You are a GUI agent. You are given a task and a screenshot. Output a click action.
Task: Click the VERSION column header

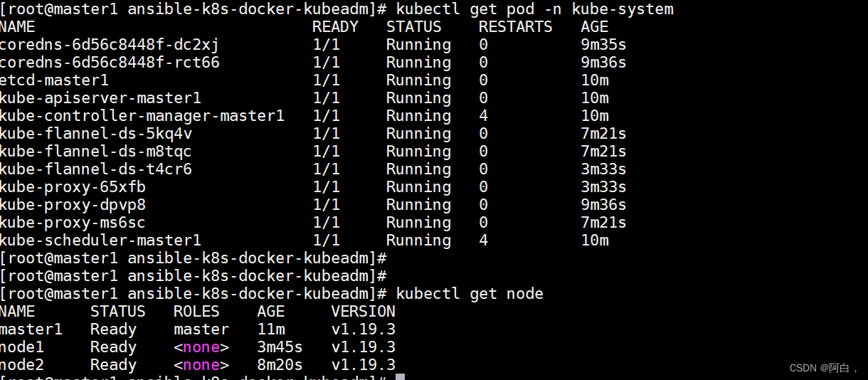tap(363, 312)
